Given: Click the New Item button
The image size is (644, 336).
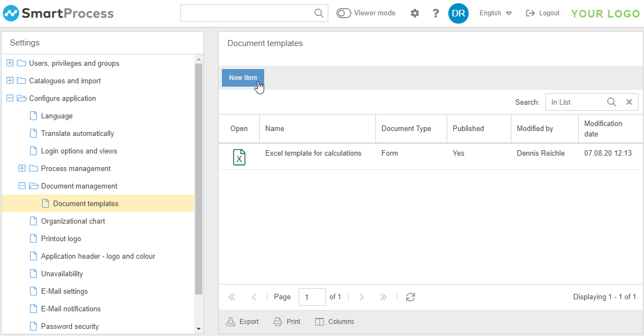Looking at the screenshot, I should 243,78.
